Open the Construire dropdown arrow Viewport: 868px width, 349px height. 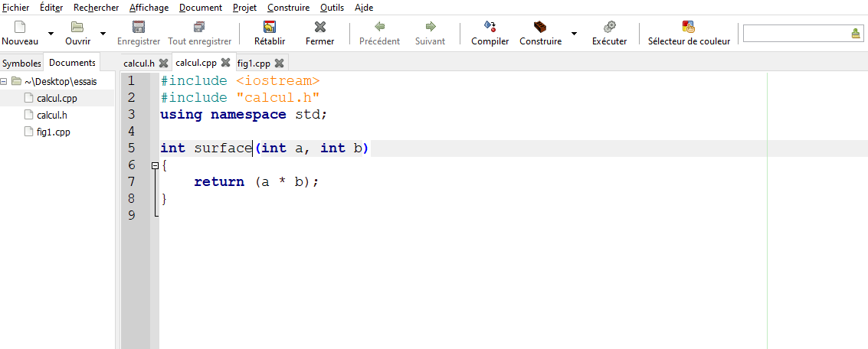[574, 34]
